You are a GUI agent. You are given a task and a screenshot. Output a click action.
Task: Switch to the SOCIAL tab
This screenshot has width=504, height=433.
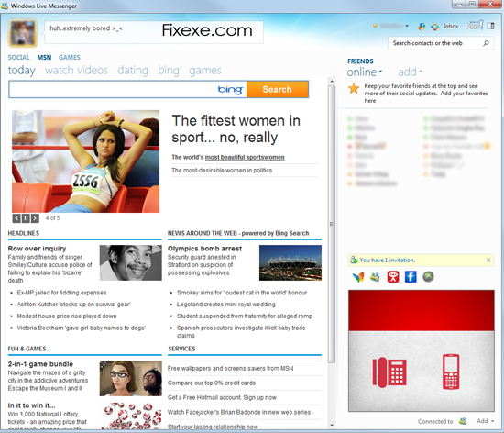(18, 57)
